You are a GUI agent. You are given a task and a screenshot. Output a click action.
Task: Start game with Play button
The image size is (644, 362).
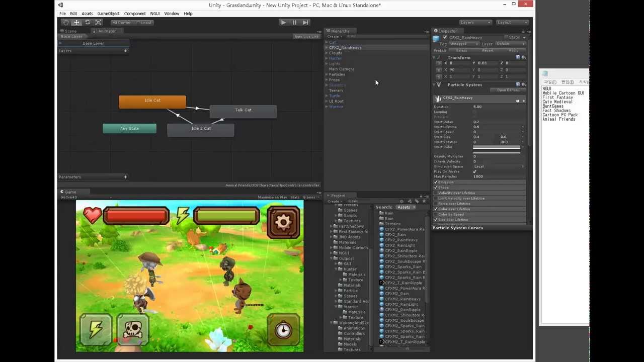pos(283,22)
